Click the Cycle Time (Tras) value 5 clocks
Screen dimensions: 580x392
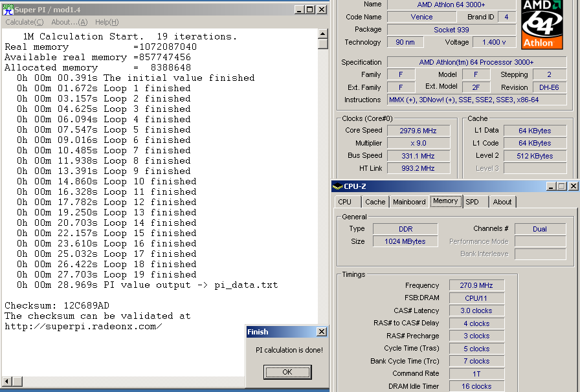click(x=476, y=349)
